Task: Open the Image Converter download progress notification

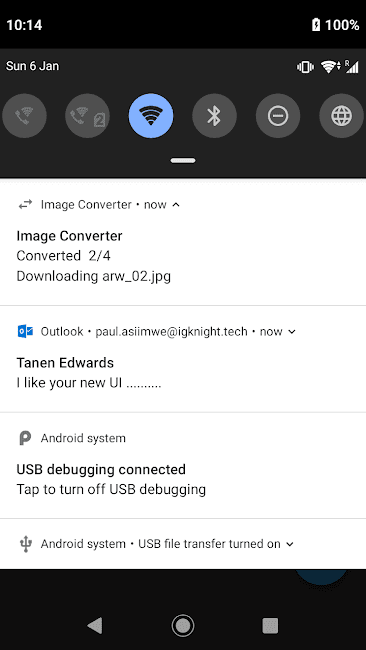Action: pyautogui.click(x=183, y=243)
